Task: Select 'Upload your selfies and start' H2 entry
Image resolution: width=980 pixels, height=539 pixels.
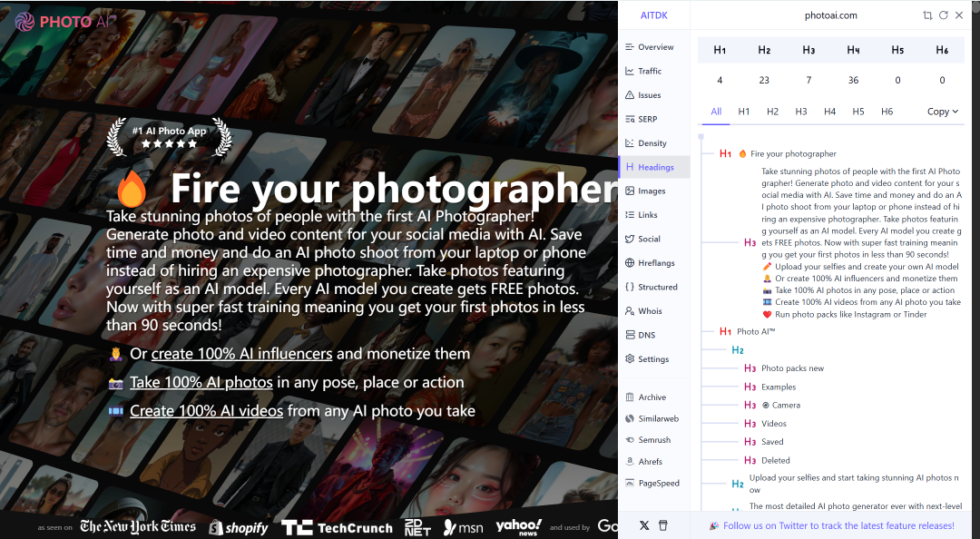Action: (x=854, y=484)
